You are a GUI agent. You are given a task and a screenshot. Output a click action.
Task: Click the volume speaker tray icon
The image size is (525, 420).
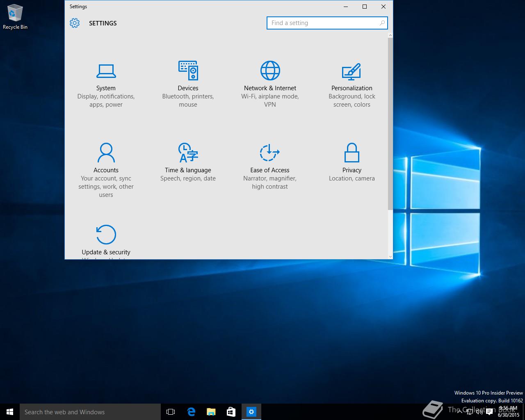(479, 412)
